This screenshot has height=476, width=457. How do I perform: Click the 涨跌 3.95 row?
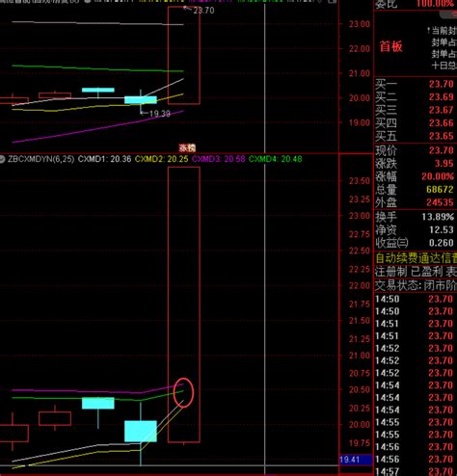[x=416, y=164]
